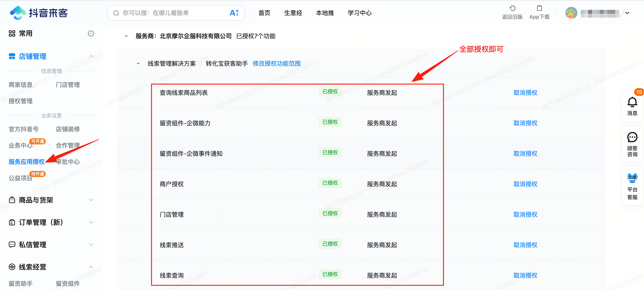Open 顾客咨询 chat bubble icon
Screen dimensions: 644x290
[632, 138]
